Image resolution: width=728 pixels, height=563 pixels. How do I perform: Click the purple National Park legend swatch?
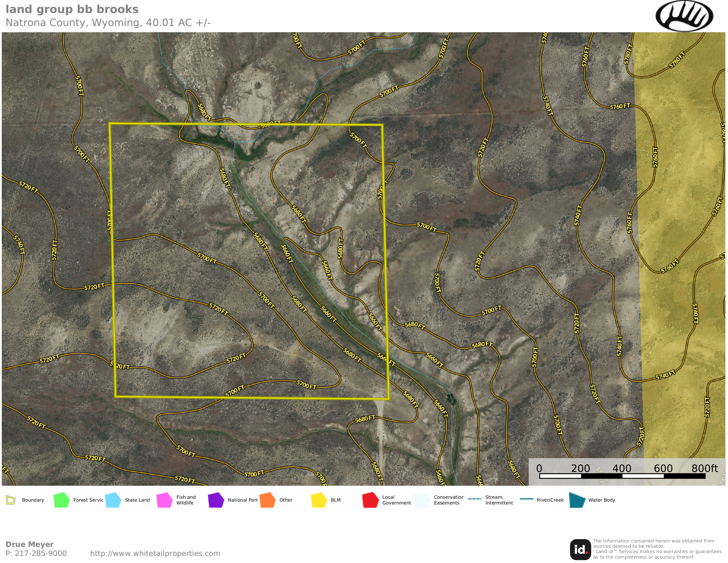(x=216, y=500)
